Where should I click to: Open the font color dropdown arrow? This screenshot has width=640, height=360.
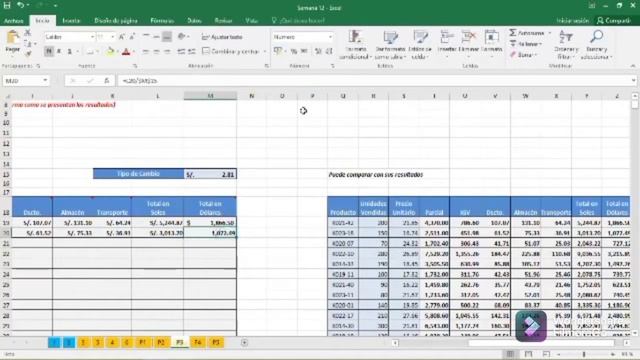[133, 52]
